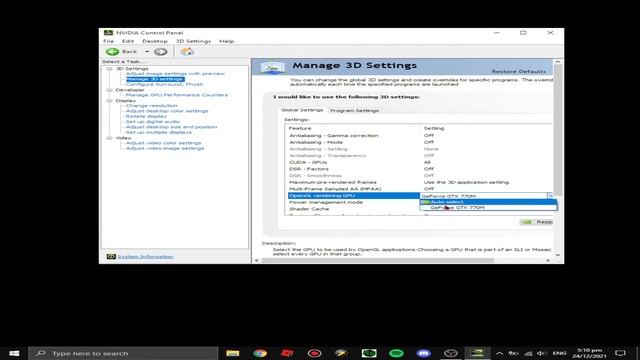The width and height of the screenshot is (640, 360).
Task: Click the OpenGL rendering GPU dropdown arrow
Action: pos(550,196)
